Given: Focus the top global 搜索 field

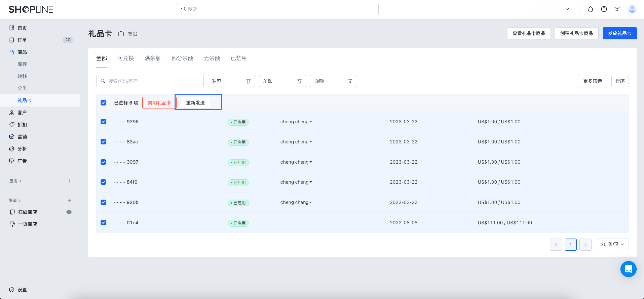Looking at the screenshot, I should point(277,9).
